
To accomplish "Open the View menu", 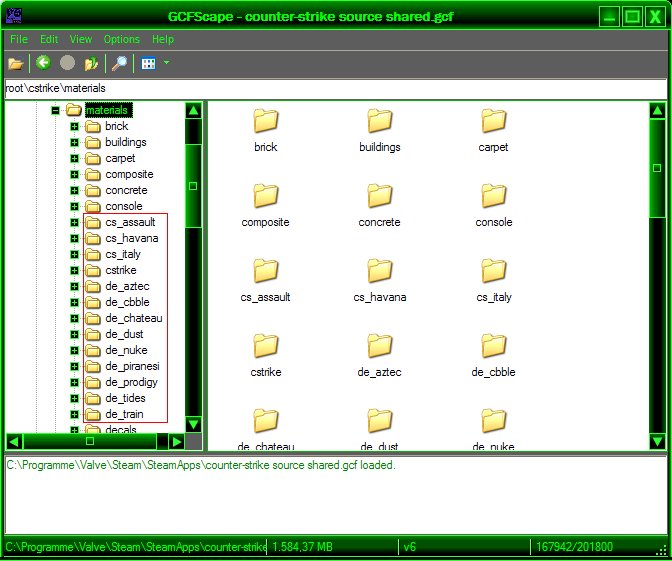I will [81, 39].
